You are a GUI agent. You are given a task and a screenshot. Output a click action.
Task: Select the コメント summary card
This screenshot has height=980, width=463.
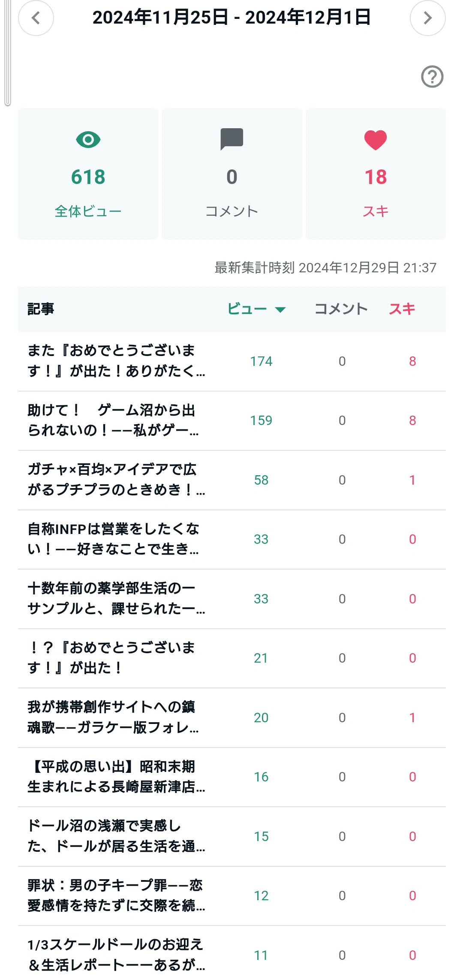(x=232, y=174)
